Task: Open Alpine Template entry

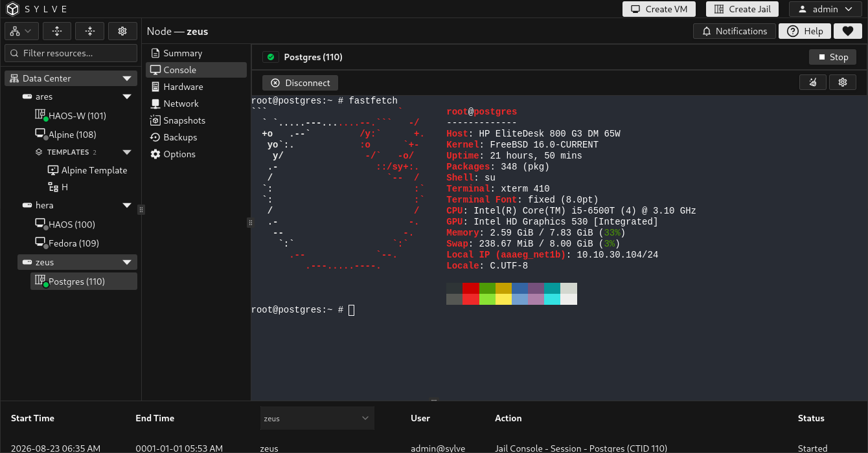Action: point(90,170)
